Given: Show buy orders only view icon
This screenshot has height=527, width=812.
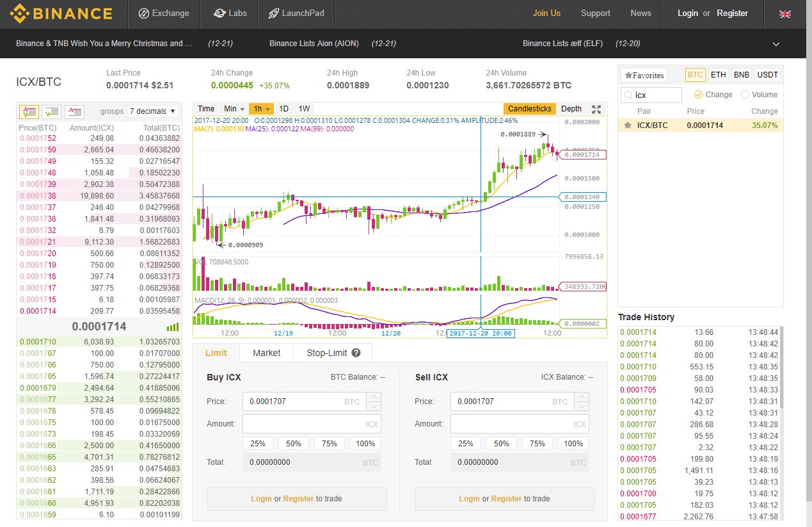Looking at the screenshot, I should point(51,111).
